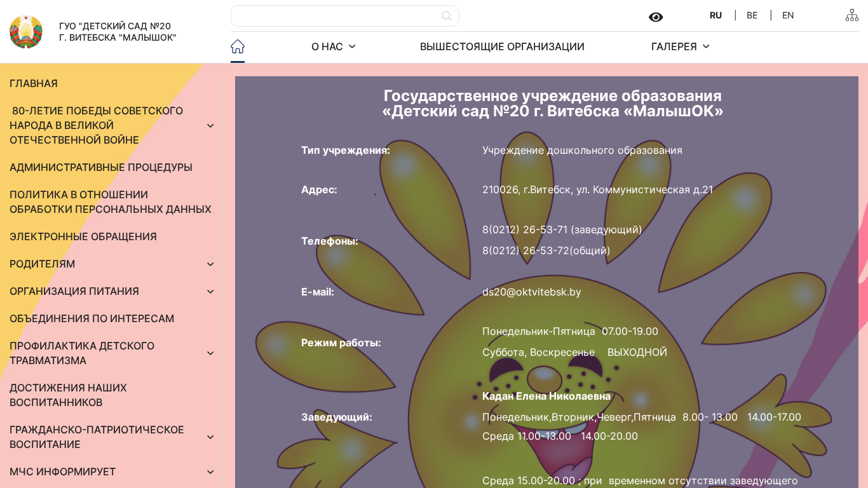Focus the site search field
Screen dimensions: 868x488
[x=344, y=16]
